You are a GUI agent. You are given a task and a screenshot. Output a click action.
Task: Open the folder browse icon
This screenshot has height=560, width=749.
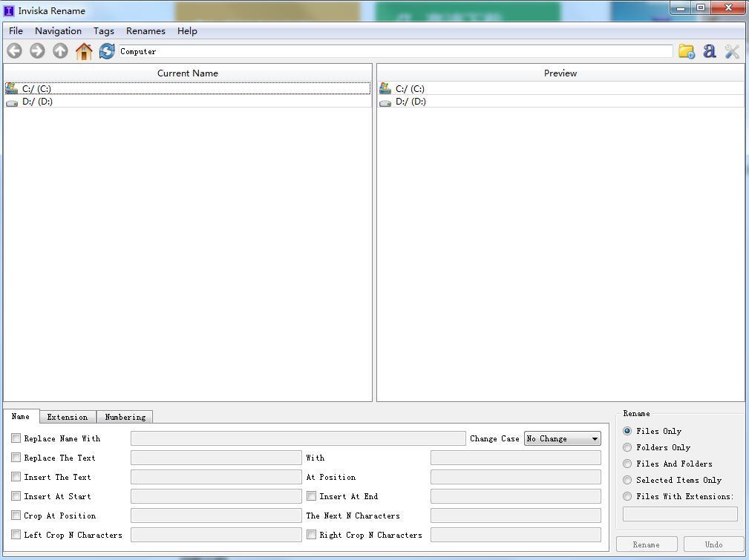click(687, 51)
